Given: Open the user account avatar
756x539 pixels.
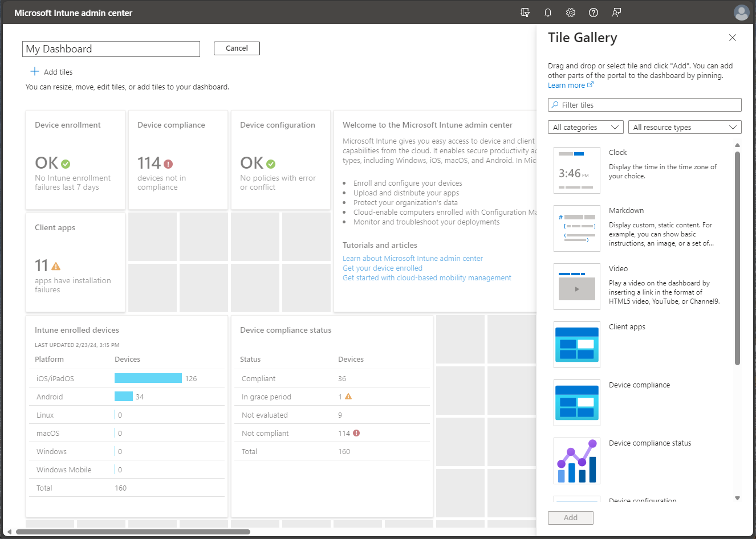Looking at the screenshot, I should [x=742, y=13].
